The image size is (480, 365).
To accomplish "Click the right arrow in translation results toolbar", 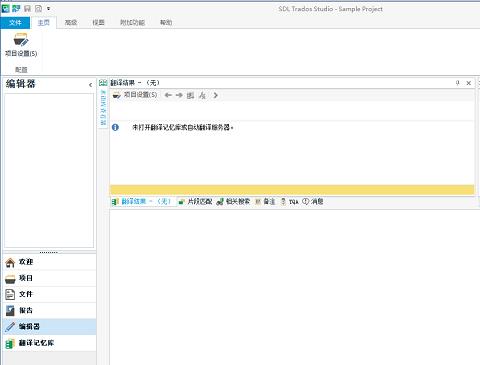I will [x=179, y=95].
